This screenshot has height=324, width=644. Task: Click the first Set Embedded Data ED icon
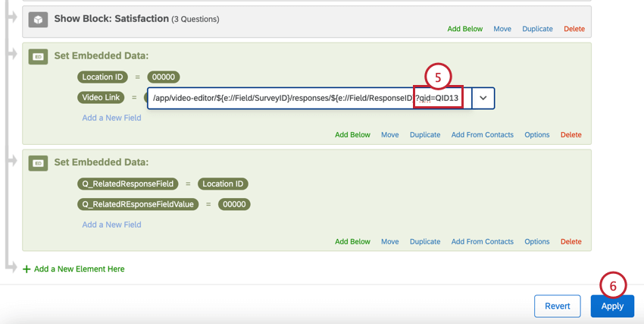(38, 56)
